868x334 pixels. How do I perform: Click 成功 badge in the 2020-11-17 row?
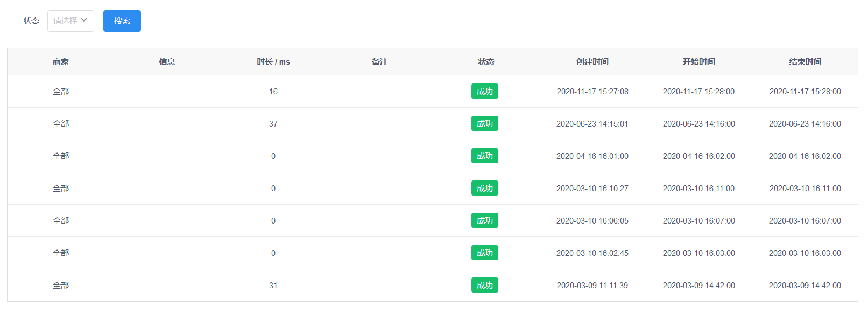click(485, 92)
